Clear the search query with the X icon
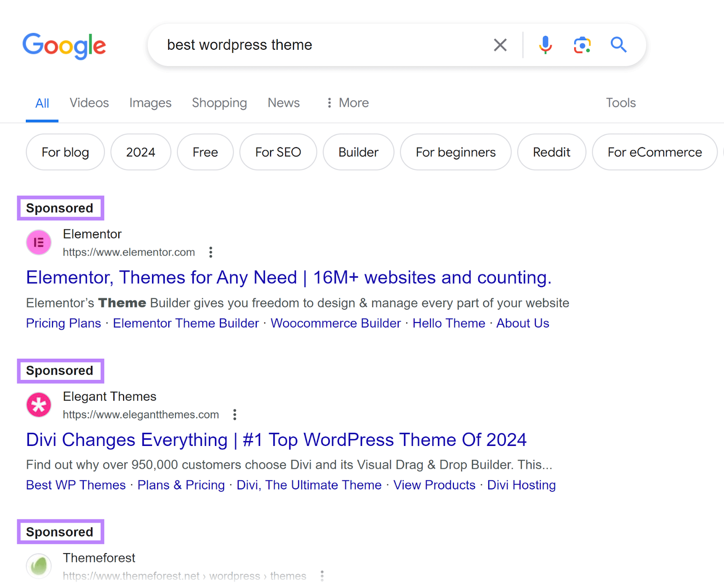The image size is (724, 588). pos(500,45)
